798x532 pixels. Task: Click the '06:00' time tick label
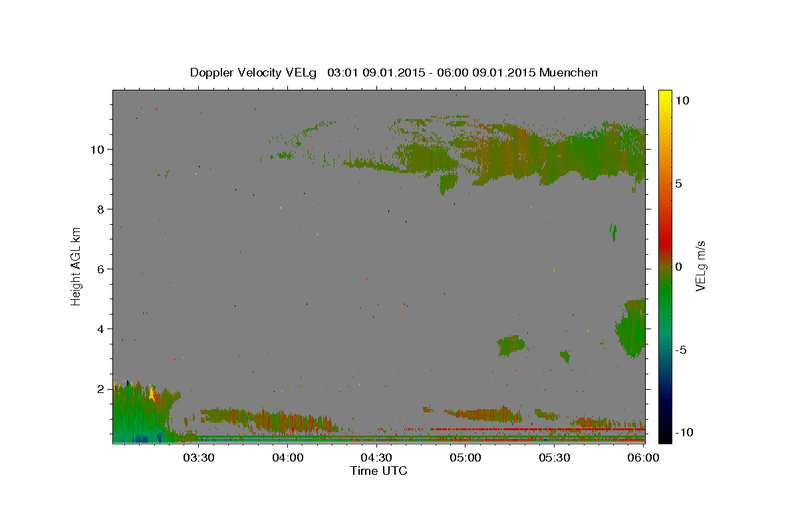click(x=642, y=458)
